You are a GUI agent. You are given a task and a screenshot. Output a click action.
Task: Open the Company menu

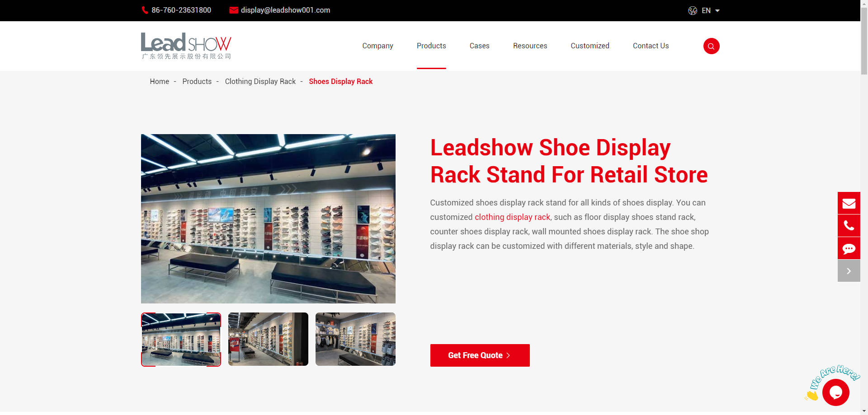pos(377,46)
